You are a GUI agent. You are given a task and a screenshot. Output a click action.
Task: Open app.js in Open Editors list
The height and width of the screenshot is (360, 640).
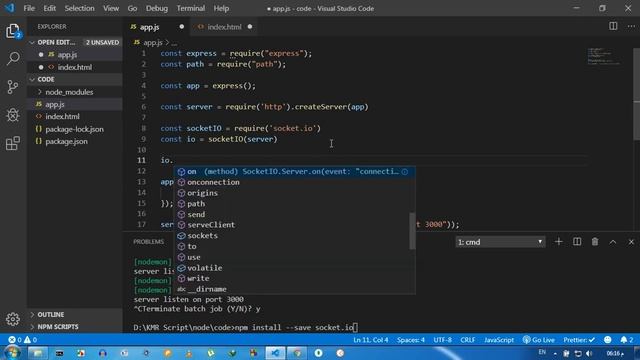(75, 54)
